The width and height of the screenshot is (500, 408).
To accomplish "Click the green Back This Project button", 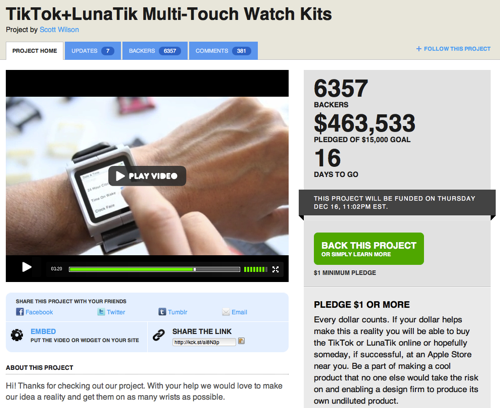I will point(369,249).
